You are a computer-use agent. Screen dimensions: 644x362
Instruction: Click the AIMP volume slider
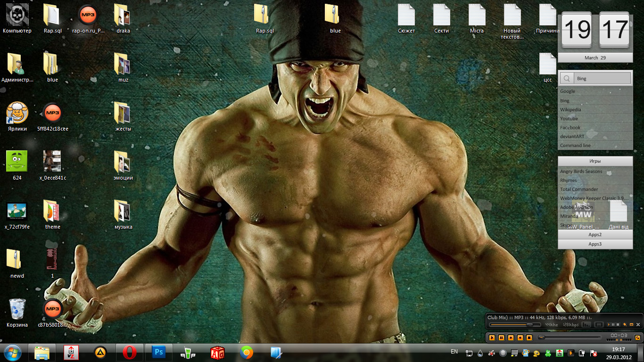(x=515, y=325)
